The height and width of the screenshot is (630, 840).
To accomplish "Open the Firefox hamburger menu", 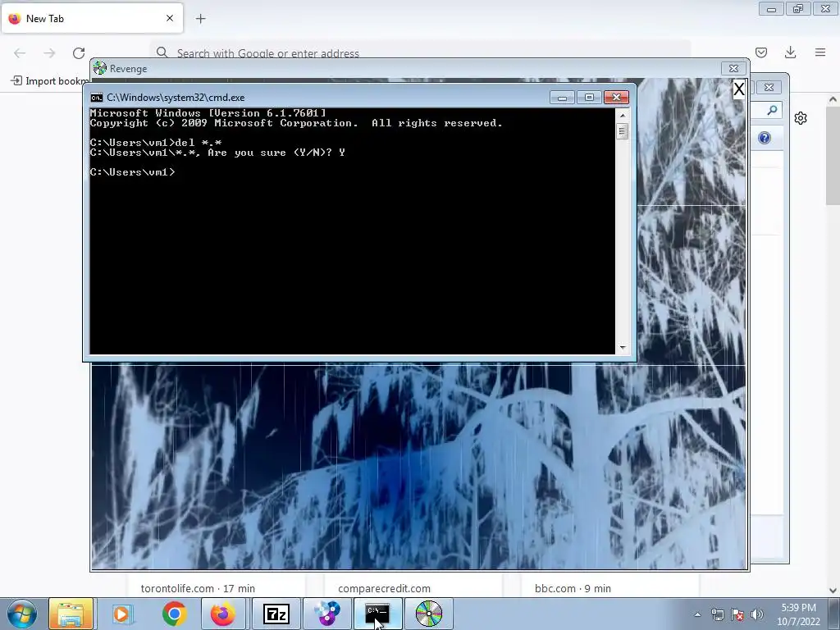I will pos(820,52).
